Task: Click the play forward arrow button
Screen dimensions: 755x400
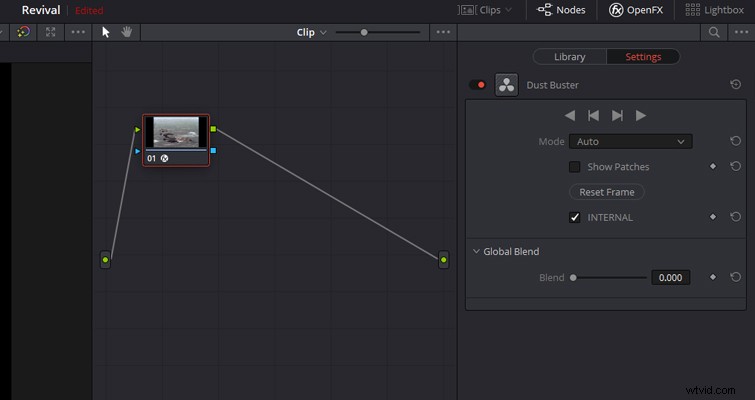Action: pos(640,116)
